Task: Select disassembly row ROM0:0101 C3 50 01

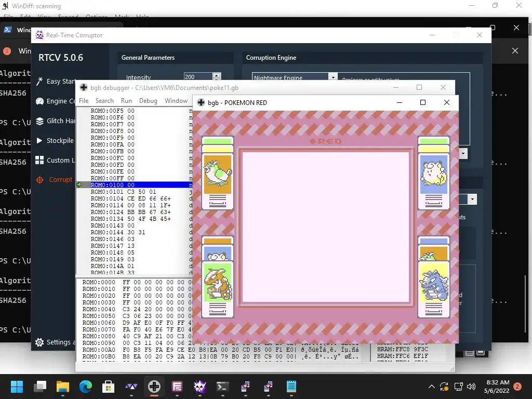Action: pos(135,192)
